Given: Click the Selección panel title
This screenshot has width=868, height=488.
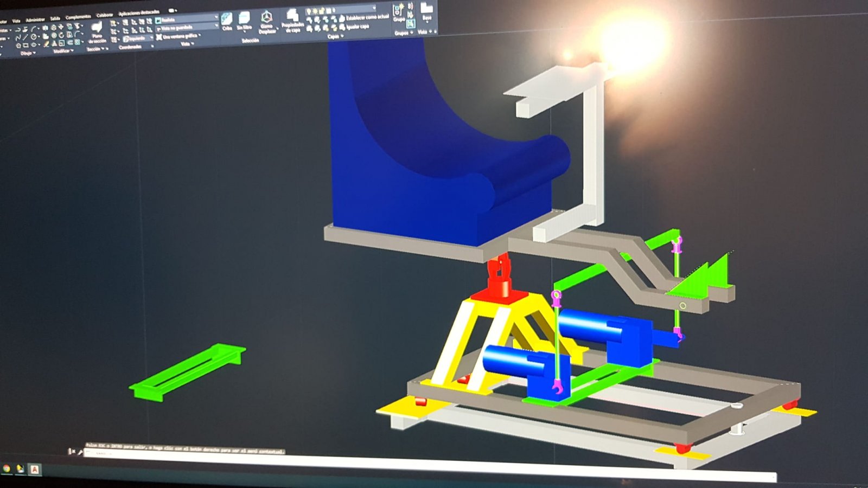Looking at the screenshot, I should tap(250, 41).
